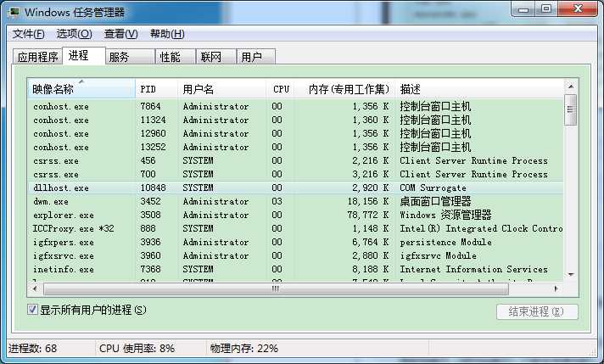The height and width of the screenshot is (364, 604).
Task: Click PID value 10848
Action: pos(153,188)
